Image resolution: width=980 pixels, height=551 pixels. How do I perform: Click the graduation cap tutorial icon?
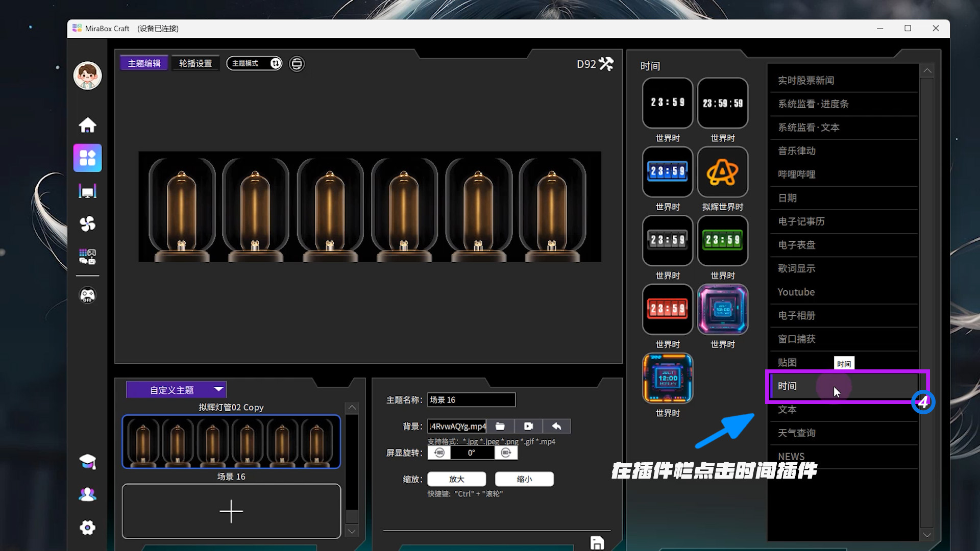(87, 462)
